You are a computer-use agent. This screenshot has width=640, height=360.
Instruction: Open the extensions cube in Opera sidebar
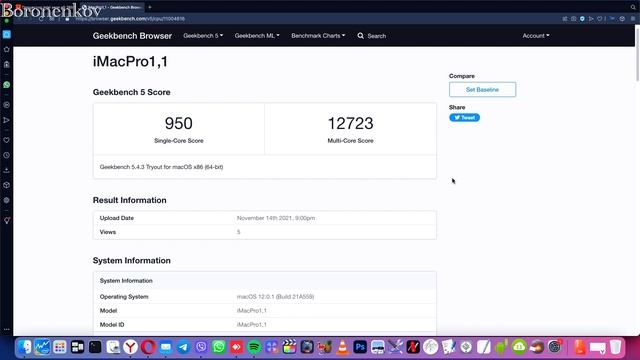point(7,185)
